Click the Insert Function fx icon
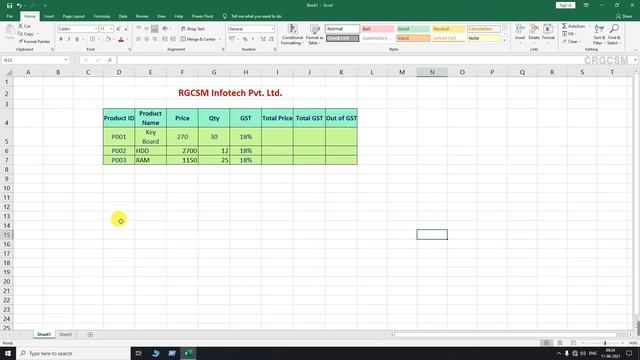Viewport: 640px width, 360px height. coord(110,60)
